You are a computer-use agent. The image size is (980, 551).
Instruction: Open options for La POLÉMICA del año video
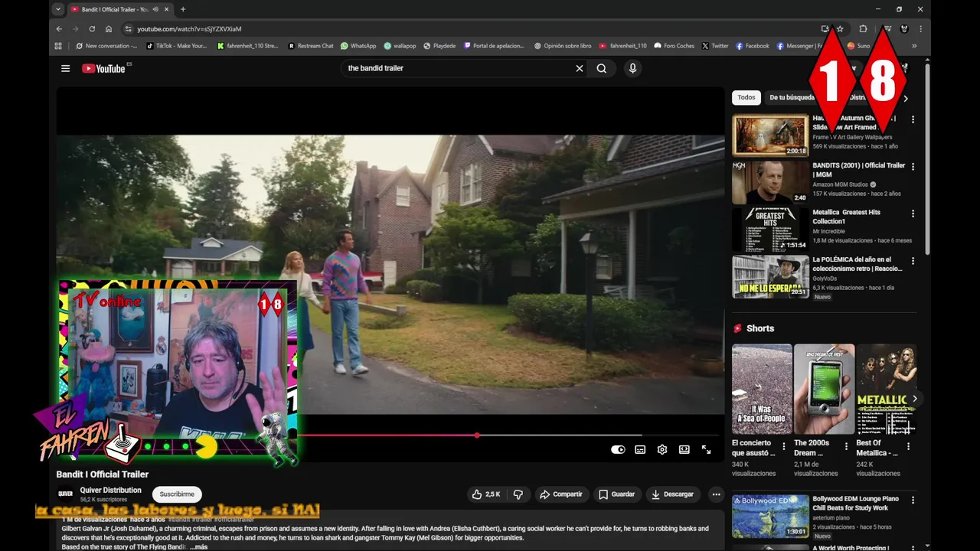[913, 261]
